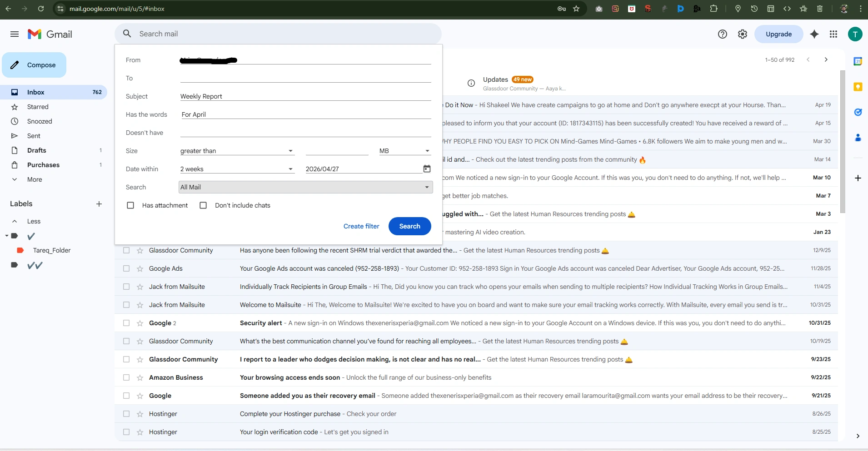Click the Search mail box

tap(278, 34)
